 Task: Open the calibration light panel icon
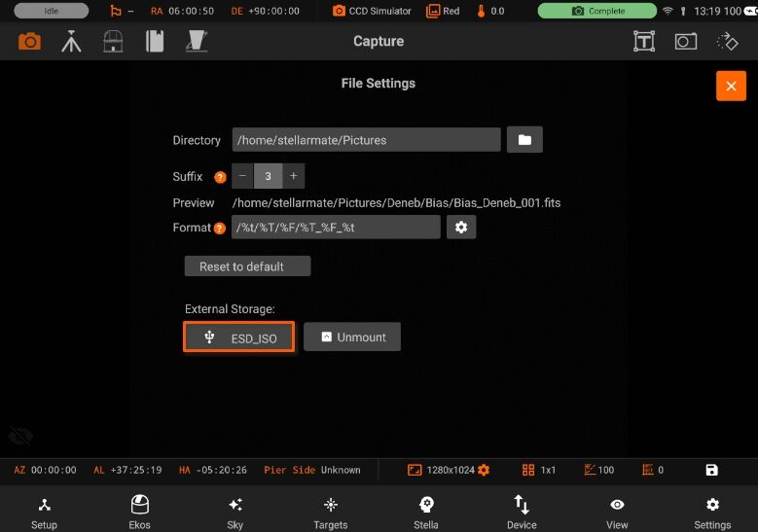click(197, 42)
